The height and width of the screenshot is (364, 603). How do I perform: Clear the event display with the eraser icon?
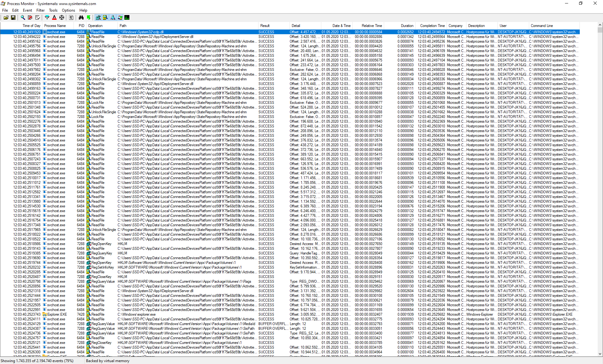tap(37, 18)
